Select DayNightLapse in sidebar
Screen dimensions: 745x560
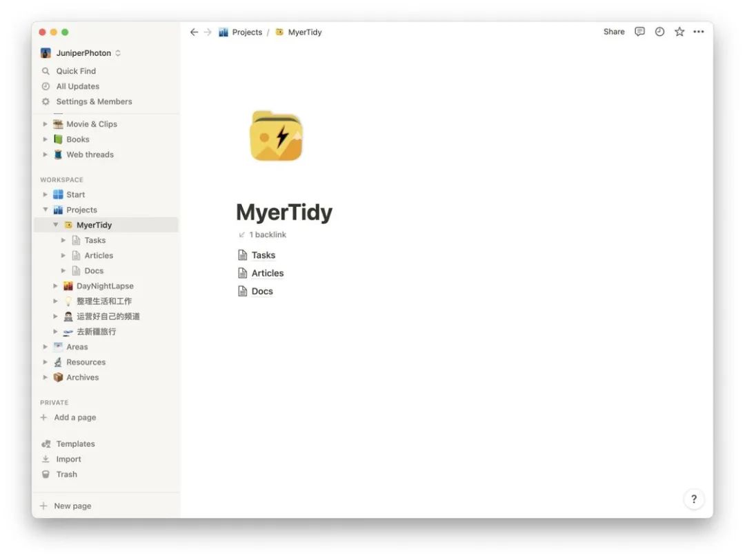tap(106, 286)
